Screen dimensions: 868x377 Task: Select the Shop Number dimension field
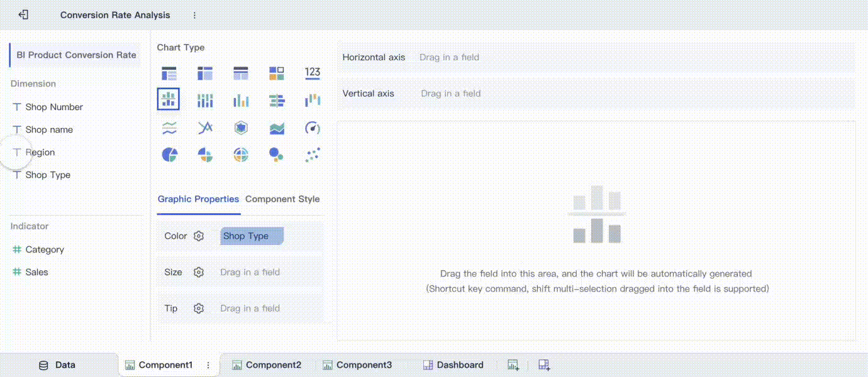tap(48, 107)
